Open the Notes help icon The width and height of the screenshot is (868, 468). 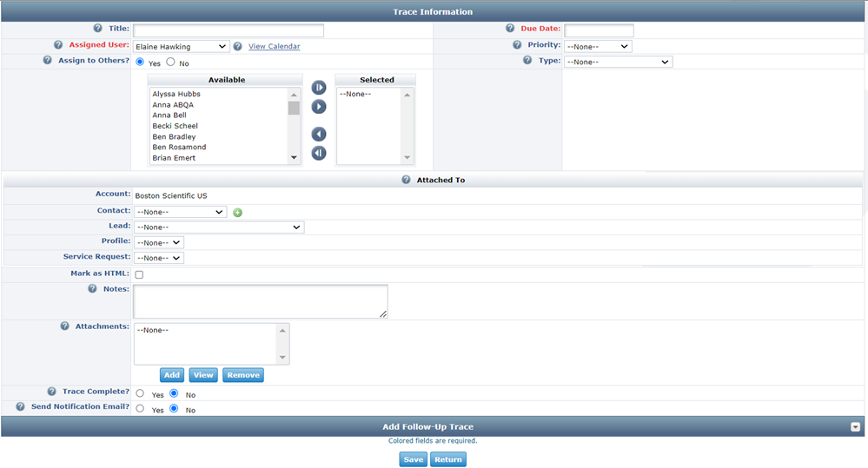point(92,289)
